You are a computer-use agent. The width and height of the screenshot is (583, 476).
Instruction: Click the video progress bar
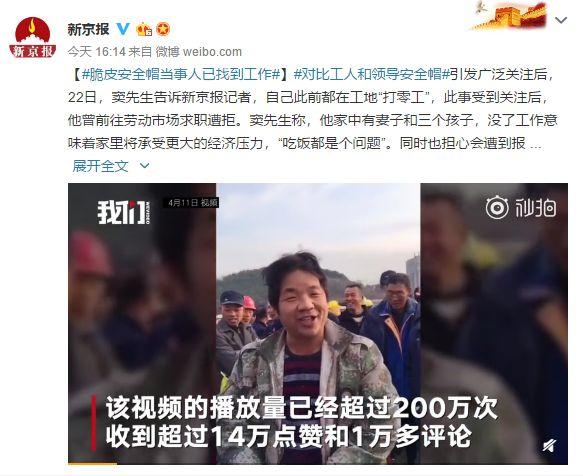318,463
